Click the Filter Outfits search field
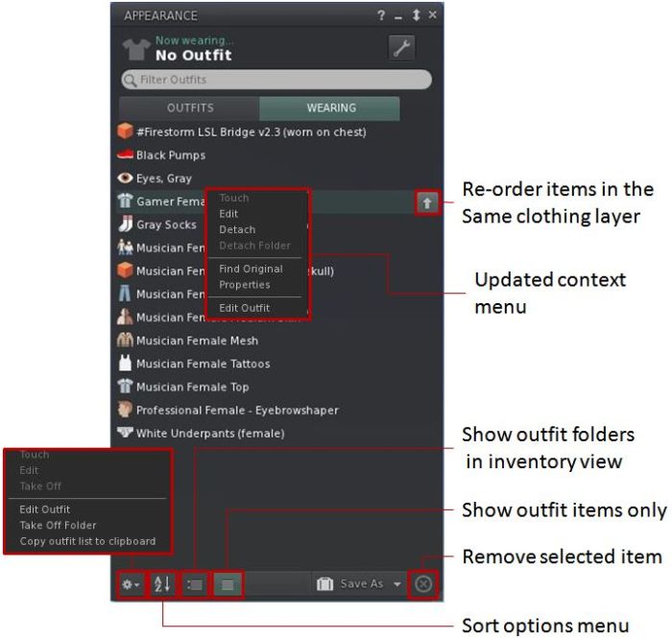Image resolution: width=672 pixels, height=638 pixels. [276, 80]
